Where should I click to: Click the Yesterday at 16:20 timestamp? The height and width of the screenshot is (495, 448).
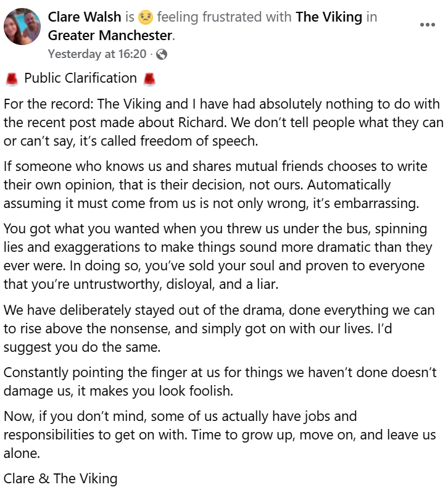pyautogui.click(x=97, y=54)
